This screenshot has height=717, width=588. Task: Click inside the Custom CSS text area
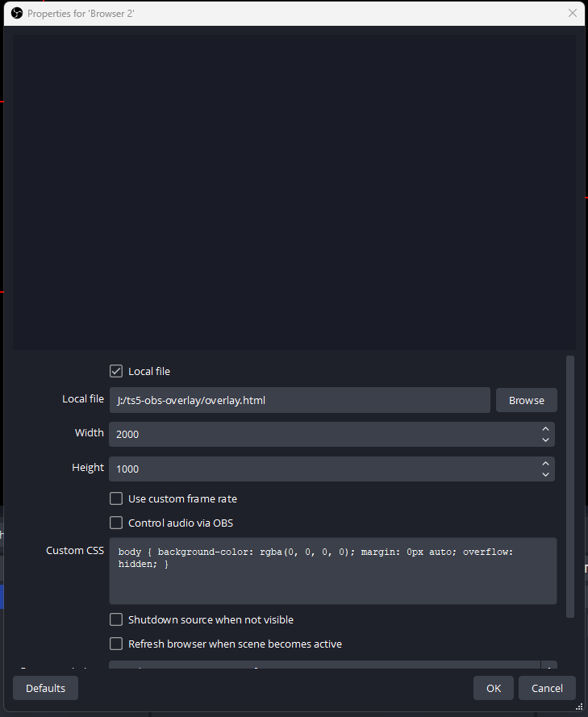pos(333,571)
